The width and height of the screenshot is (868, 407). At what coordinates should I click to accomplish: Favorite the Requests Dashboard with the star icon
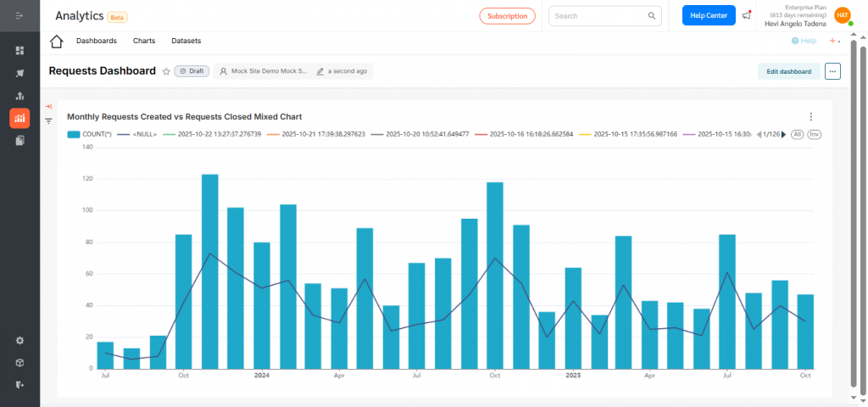coord(166,72)
